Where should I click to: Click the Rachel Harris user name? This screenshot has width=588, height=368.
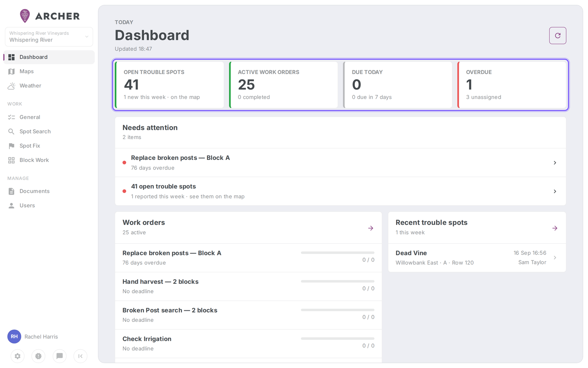(41, 337)
